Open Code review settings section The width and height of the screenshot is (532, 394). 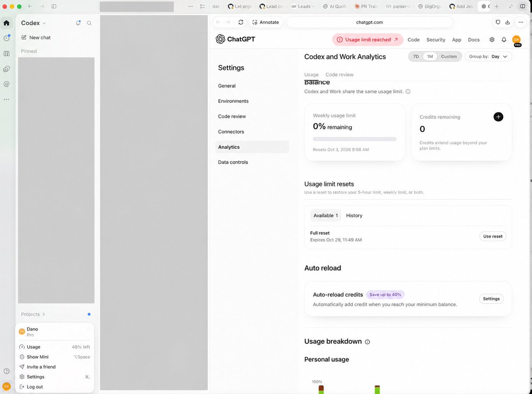click(252, 116)
